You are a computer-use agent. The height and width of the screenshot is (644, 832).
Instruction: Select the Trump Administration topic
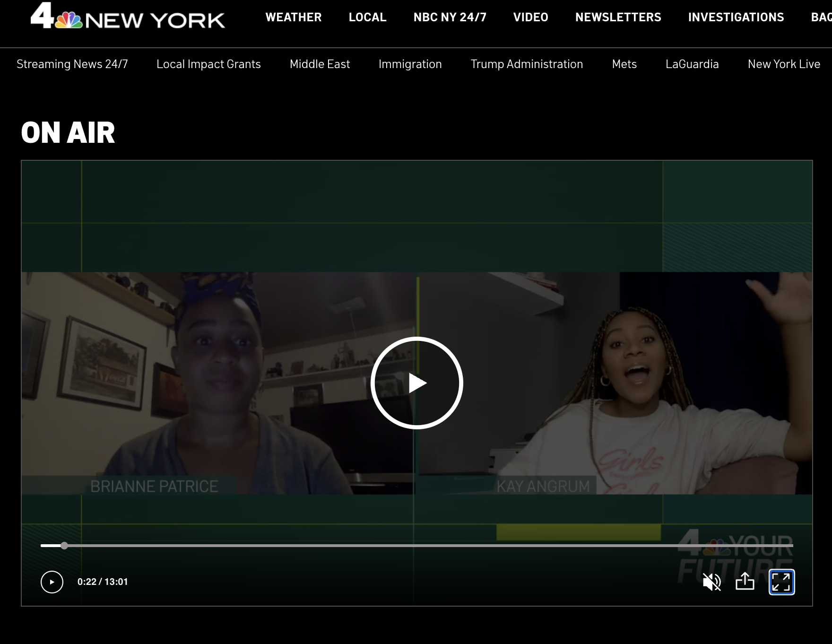coord(527,64)
